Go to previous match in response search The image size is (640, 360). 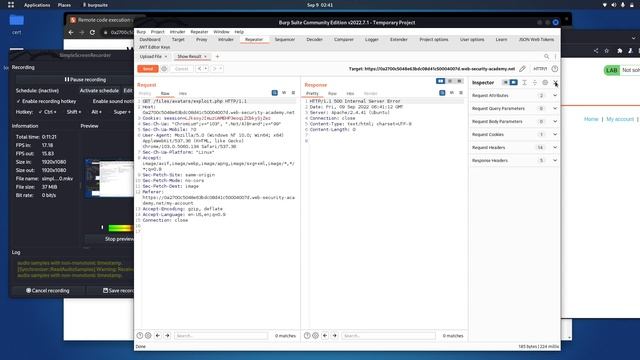pos(325,336)
